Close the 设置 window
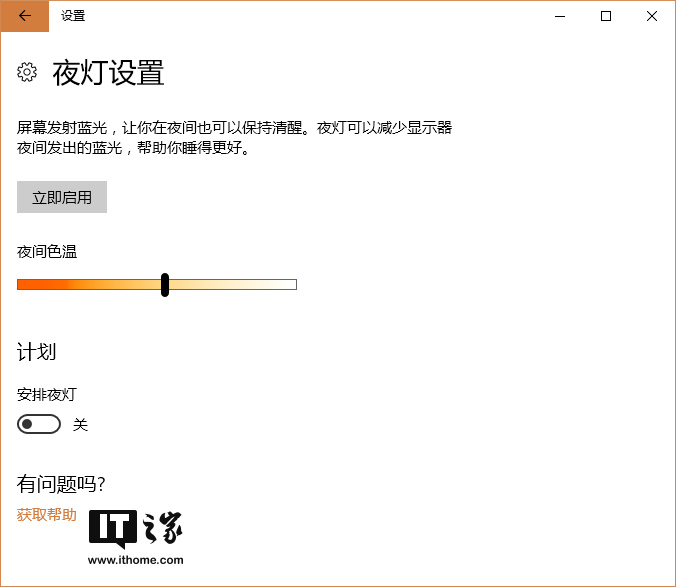676x587 pixels. click(x=652, y=16)
